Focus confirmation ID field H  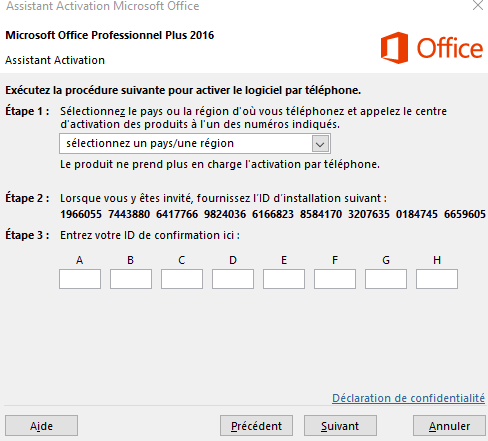point(437,279)
